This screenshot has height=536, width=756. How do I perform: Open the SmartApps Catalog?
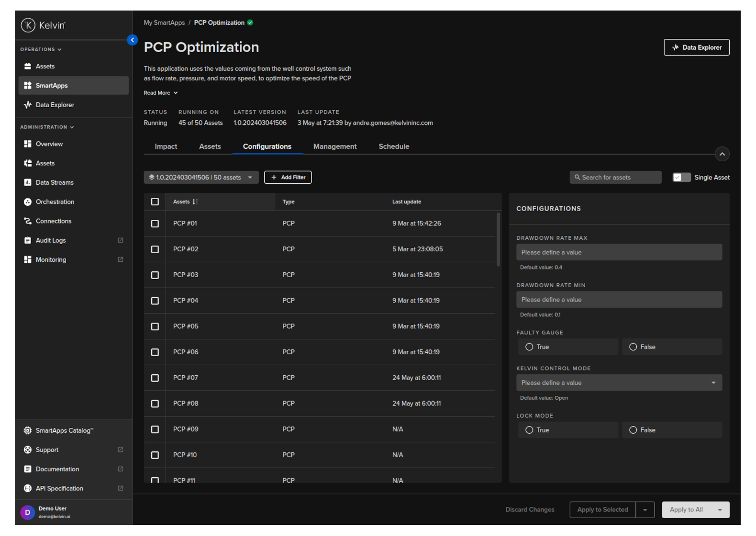(x=64, y=431)
